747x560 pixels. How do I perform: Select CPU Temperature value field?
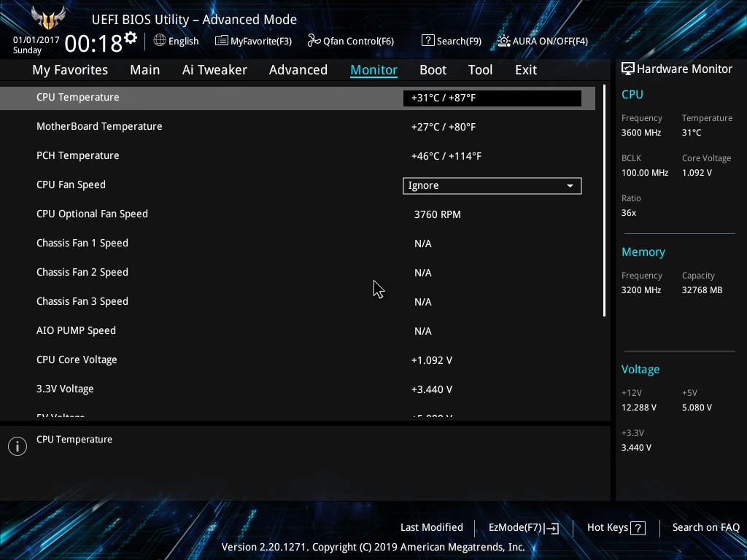coord(492,98)
